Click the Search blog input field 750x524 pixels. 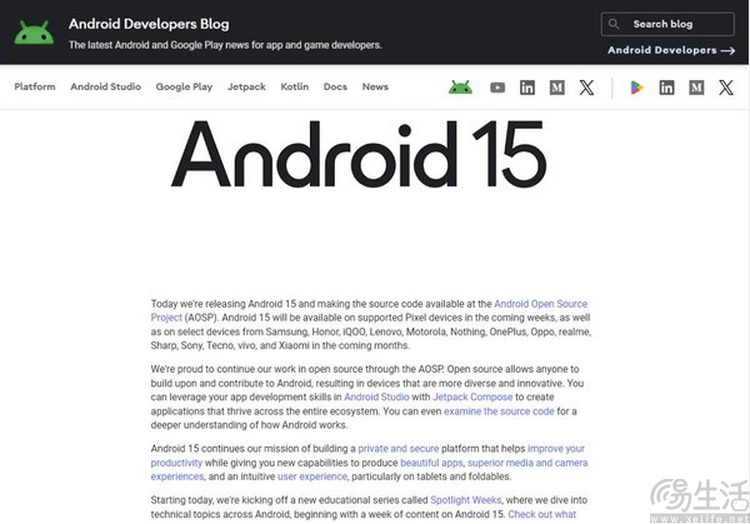[x=675, y=24]
